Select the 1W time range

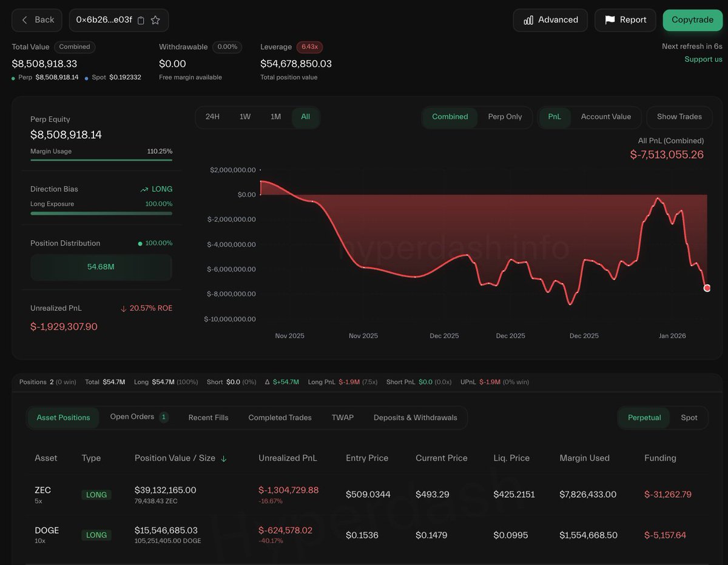[245, 117]
